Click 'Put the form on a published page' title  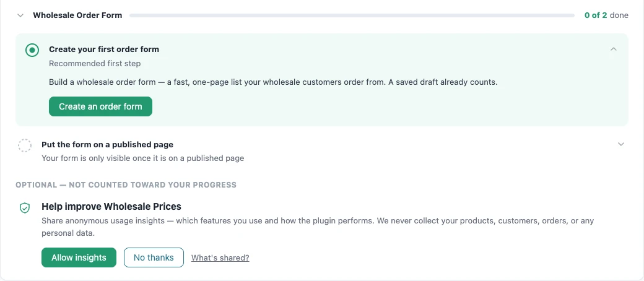point(108,145)
